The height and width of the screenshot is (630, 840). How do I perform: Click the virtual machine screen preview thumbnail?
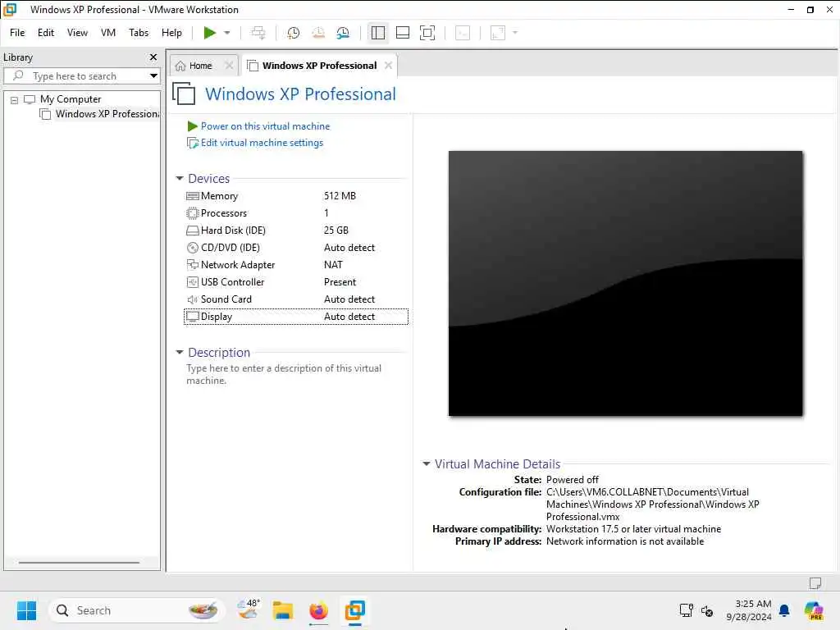coord(625,283)
